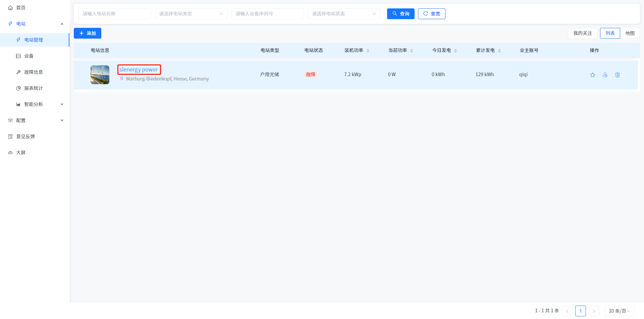Sort by 今日发电 column arrows
This screenshot has height=319, width=644.
tap(455, 51)
